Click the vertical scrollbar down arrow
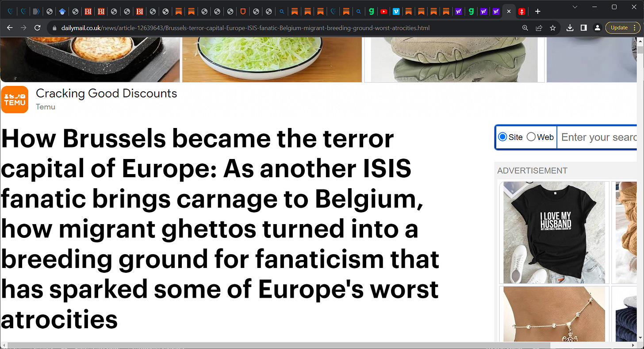 tap(640, 338)
